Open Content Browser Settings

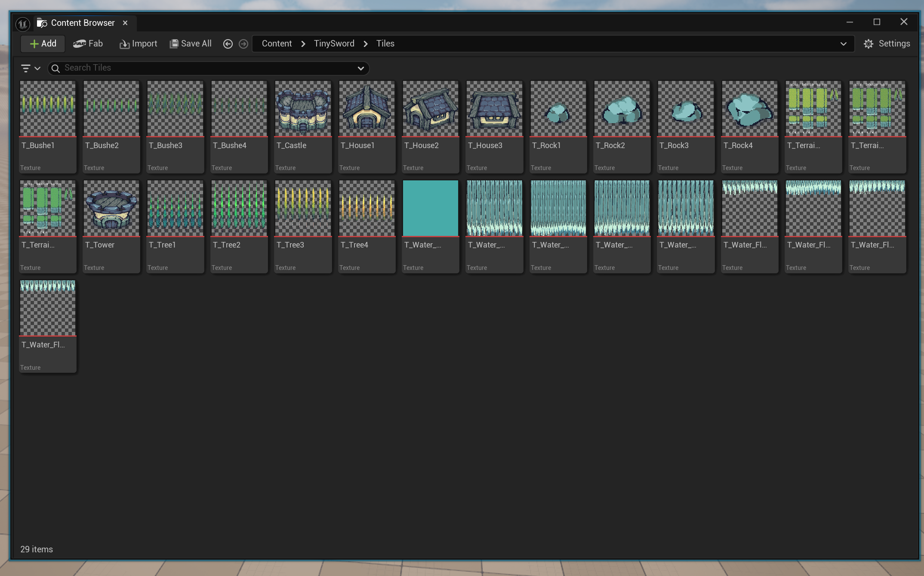tap(887, 43)
